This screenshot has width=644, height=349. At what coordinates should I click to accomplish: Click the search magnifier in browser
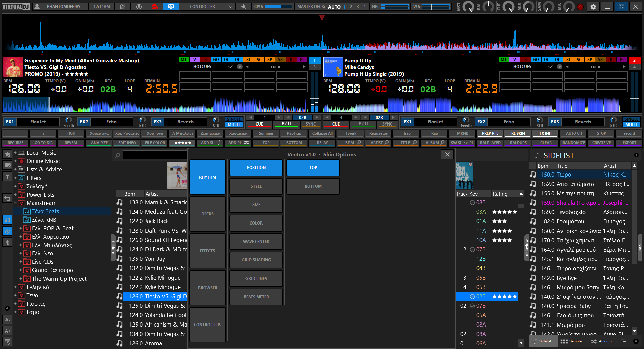coord(118,155)
